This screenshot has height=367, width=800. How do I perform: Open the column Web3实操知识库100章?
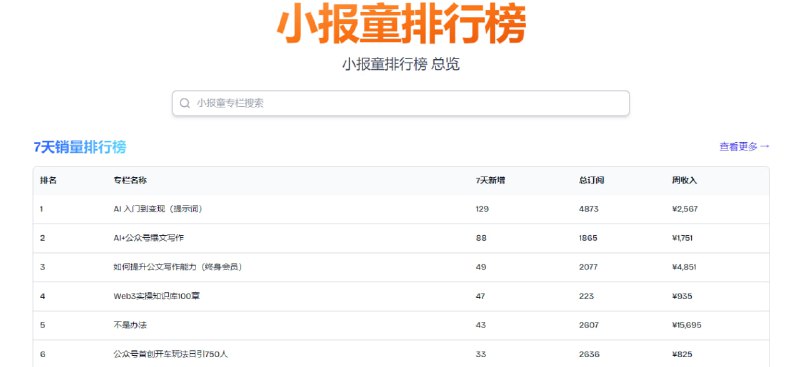(x=156, y=296)
